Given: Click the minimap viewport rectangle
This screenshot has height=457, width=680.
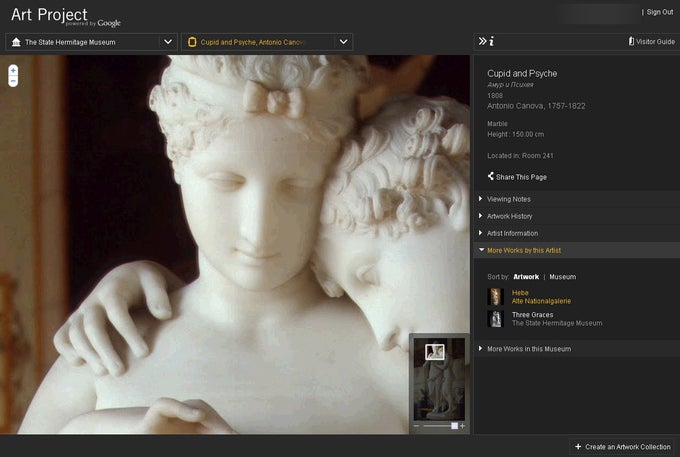Looking at the screenshot, I should [x=435, y=352].
